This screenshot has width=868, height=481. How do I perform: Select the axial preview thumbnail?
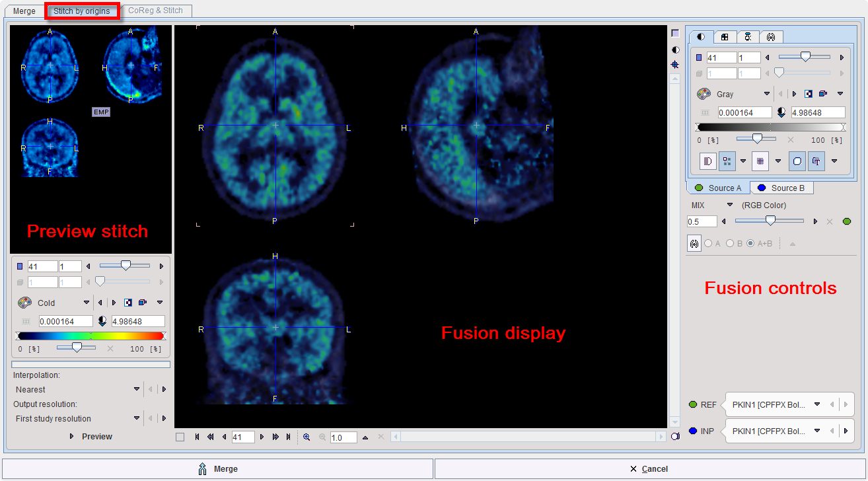[50, 65]
